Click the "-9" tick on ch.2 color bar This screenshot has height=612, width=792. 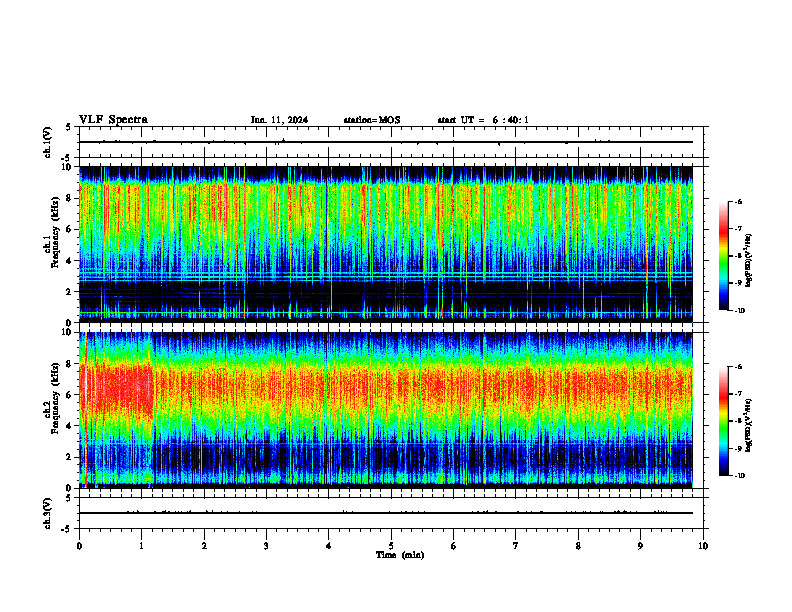739,448
